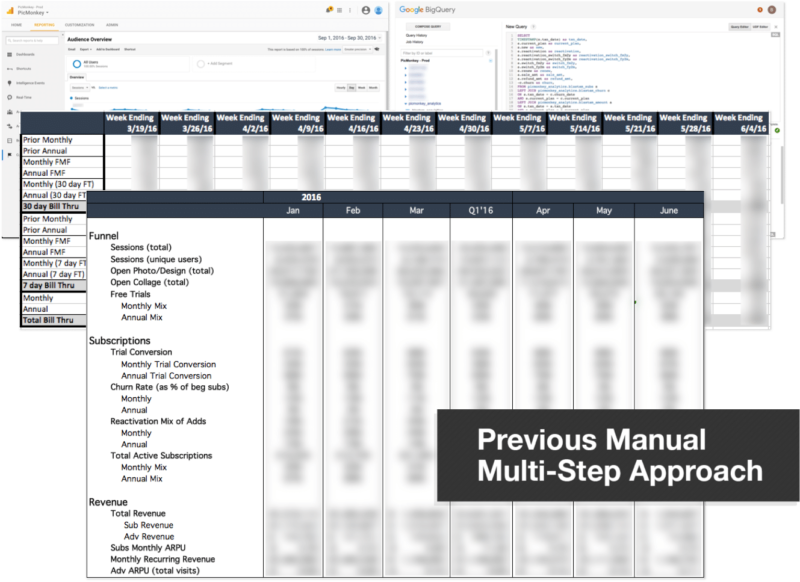Select the Overview tab above the chart
This screenshot has width=800, height=582.
tap(77, 77)
